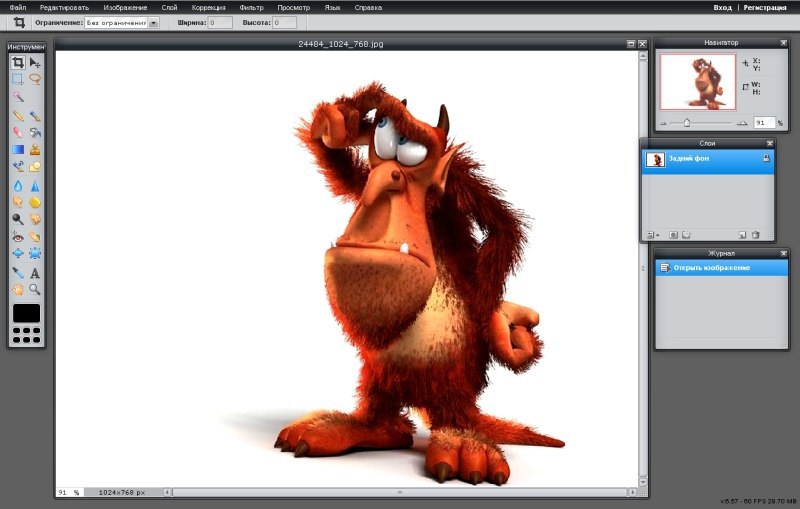Open the six-dot color palette grid
800x509 pixels.
[27, 335]
